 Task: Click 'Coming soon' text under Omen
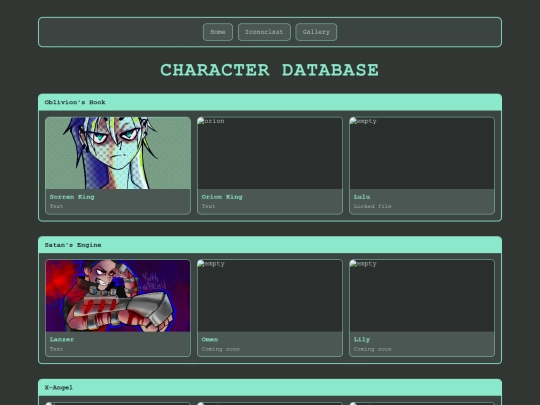(x=221, y=349)
